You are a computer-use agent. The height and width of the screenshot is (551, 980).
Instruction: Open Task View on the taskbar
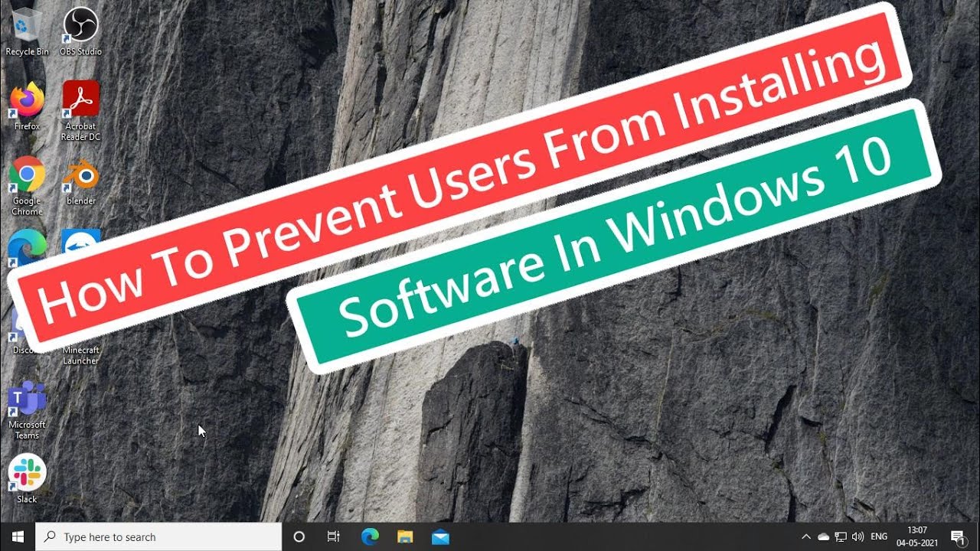333,536
